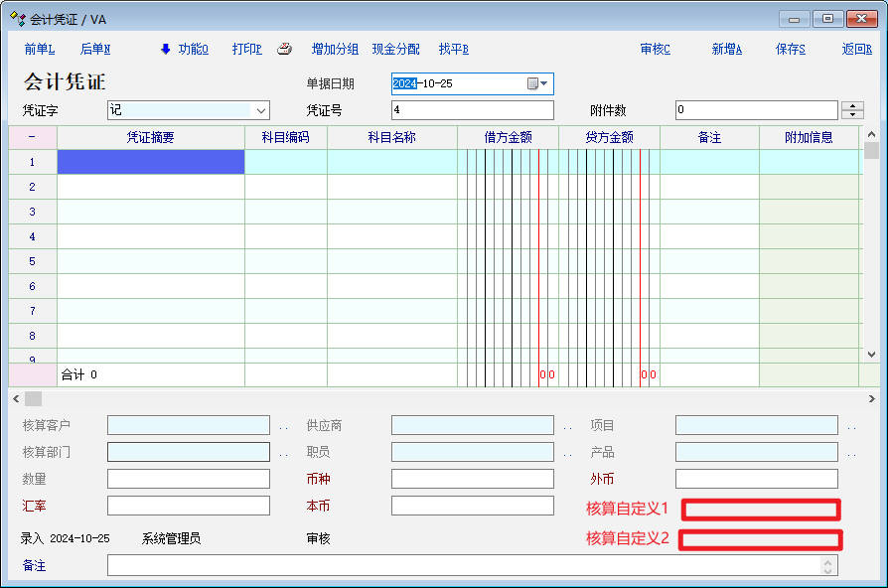Click the 凭证号 input field
The image size is (888, 588).
click(x=472, y=110)
